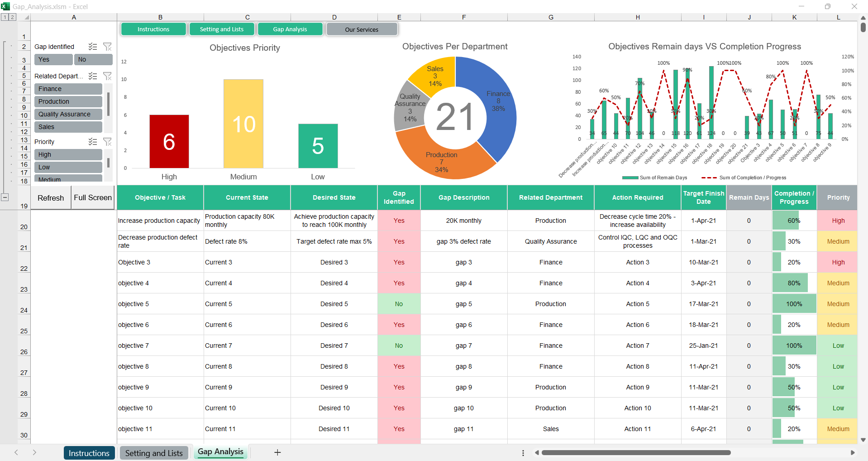Clear filter on Gap Identified slicer
The image size is (868, 461).
[107, 47]
